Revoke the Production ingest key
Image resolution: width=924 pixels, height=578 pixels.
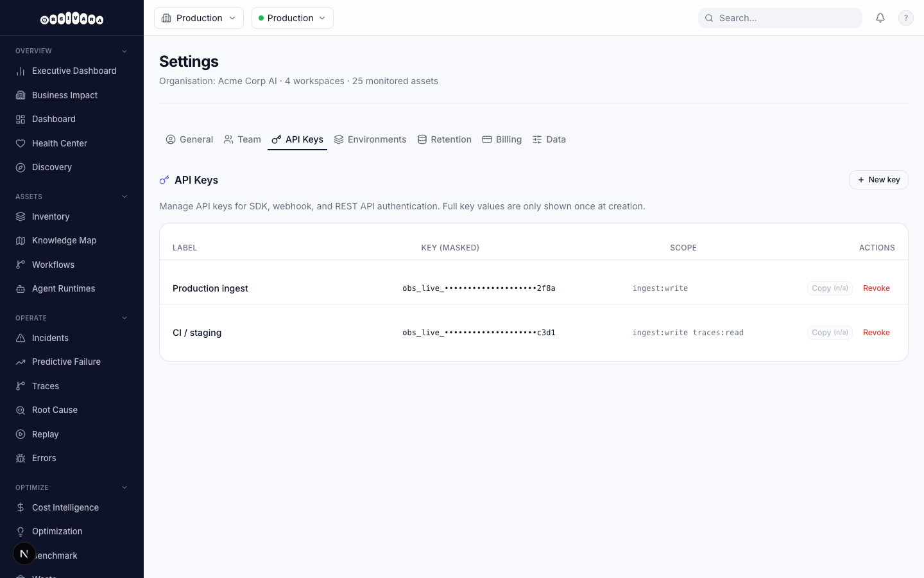coord(877,288)
